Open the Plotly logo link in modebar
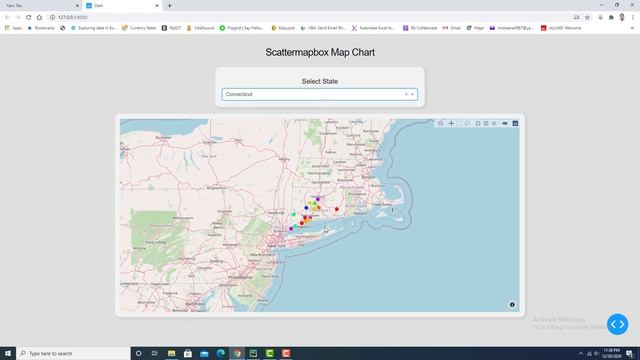Viewport: 640px width, 360px height. (x=515, y=123)
